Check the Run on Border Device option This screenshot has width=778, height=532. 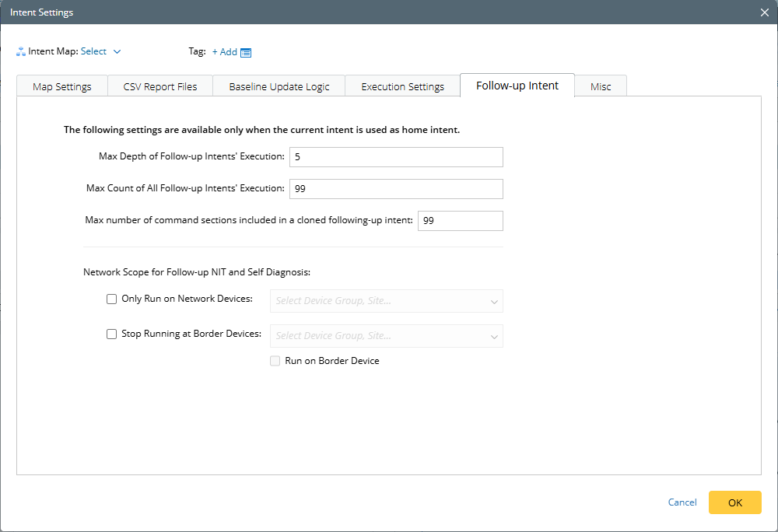(x=275, y=361)
